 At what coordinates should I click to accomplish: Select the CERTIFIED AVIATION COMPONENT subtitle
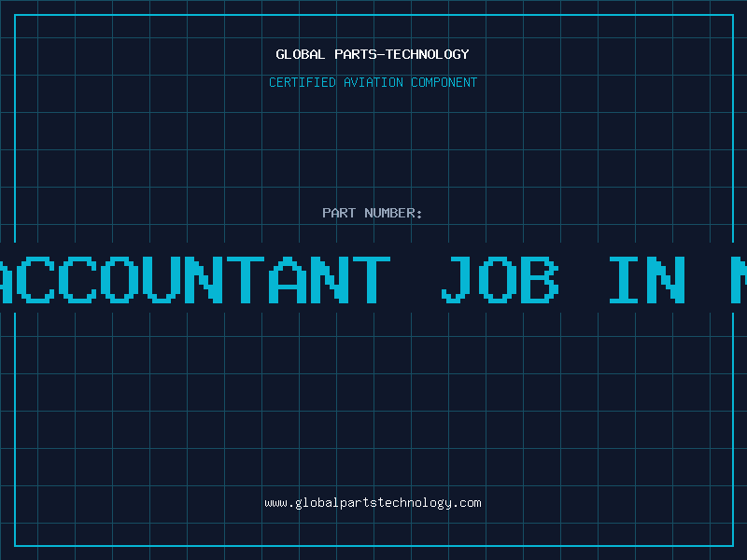click(373, 82)
